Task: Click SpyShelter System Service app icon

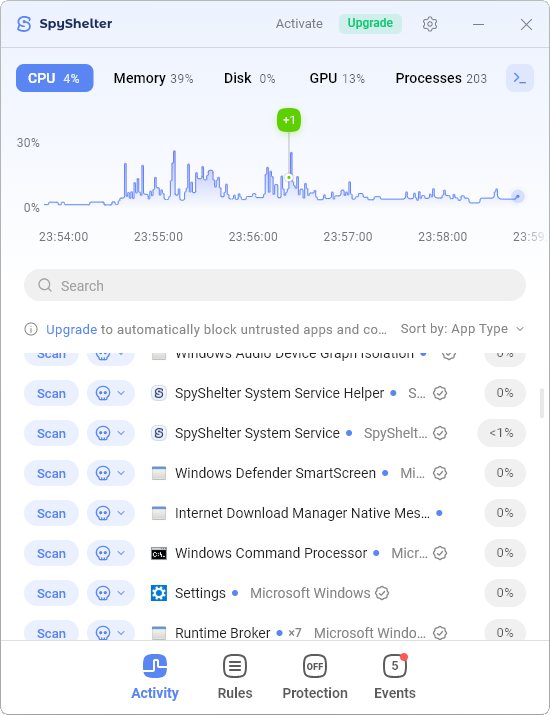Action: pyautogui.click(x=159, y=433)
